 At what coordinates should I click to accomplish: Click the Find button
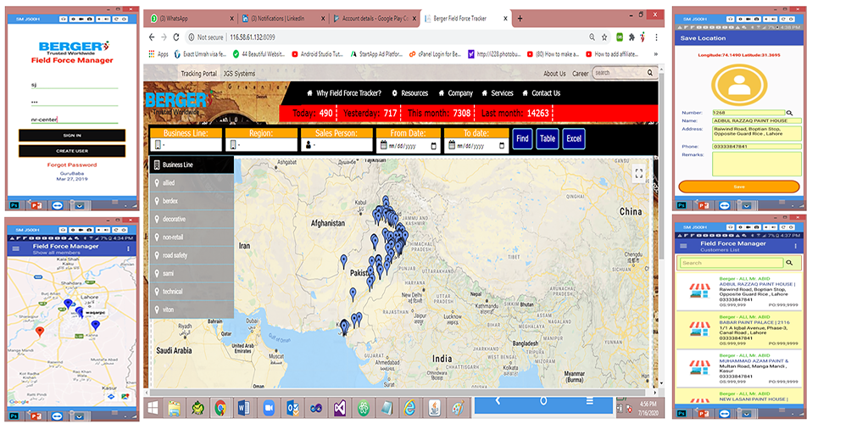click(x=522, y=139)
